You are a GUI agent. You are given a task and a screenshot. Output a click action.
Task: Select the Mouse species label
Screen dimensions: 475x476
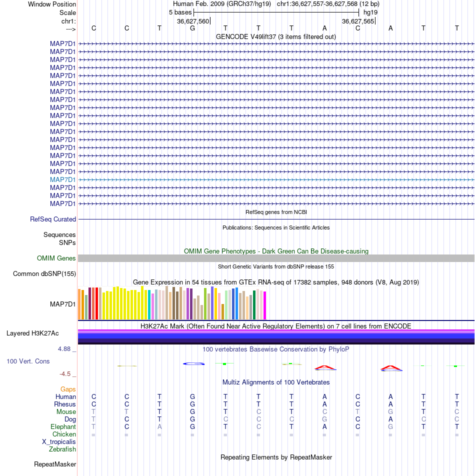pyautogui.click(x=66, y=411)
